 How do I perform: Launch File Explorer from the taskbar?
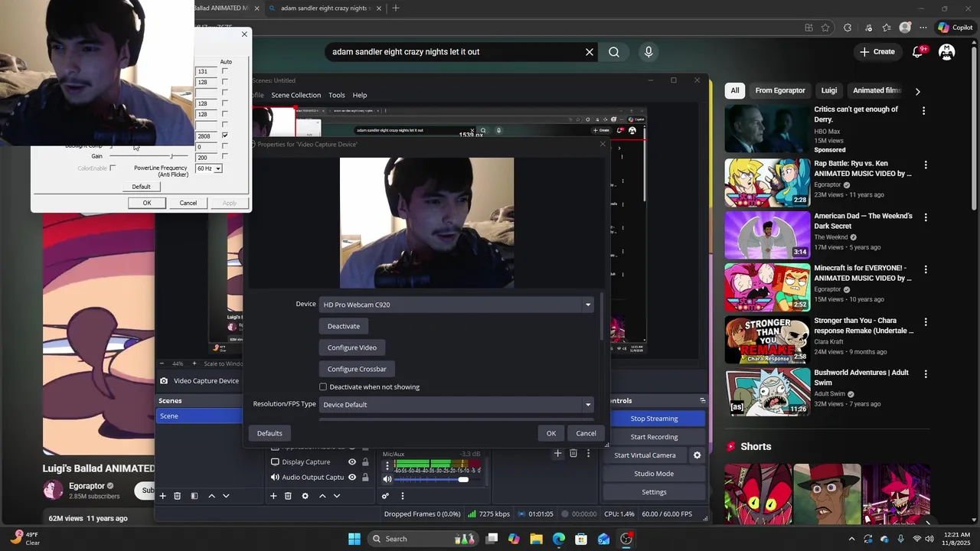536,539
